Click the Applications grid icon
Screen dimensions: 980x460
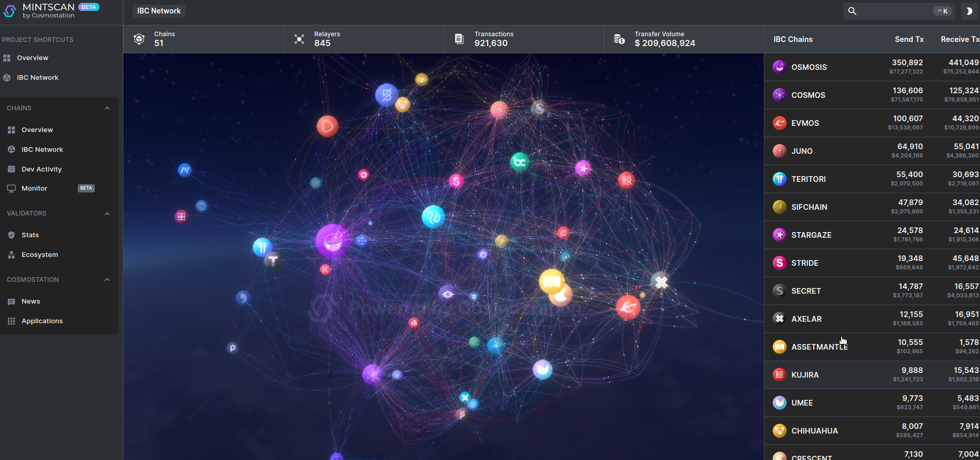11,321
